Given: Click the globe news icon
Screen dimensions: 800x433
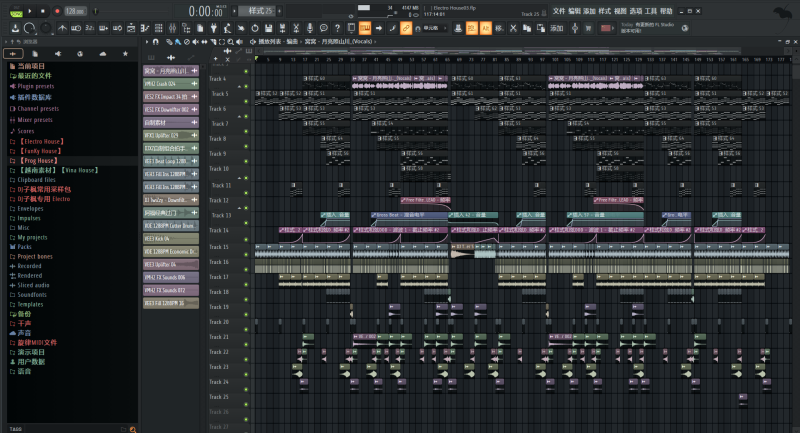Looking at the screenshot, I should click(685, 28).
